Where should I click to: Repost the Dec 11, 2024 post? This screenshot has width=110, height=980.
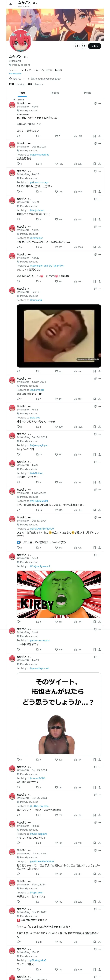click(x=38, y=164)
